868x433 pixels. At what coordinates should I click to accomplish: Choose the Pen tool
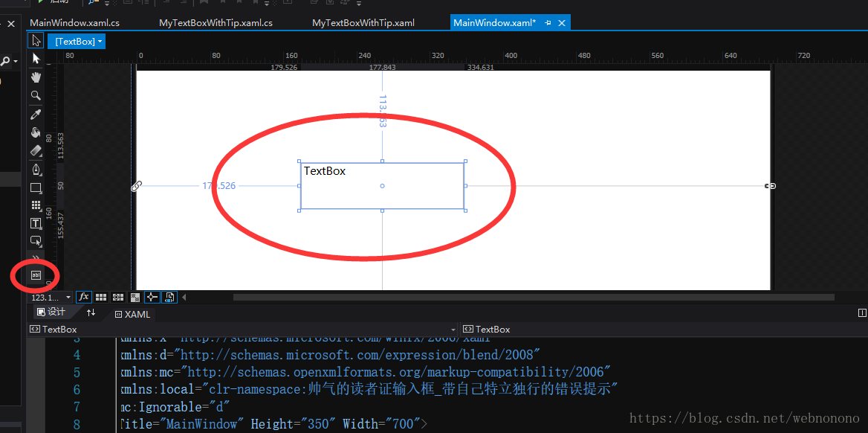pyautogui.click(x=36, y=169)
